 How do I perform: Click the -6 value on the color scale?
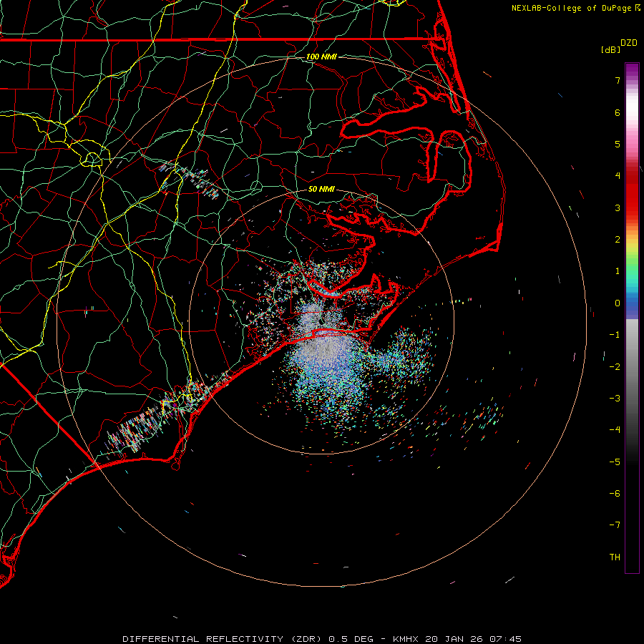pos(615,494)
